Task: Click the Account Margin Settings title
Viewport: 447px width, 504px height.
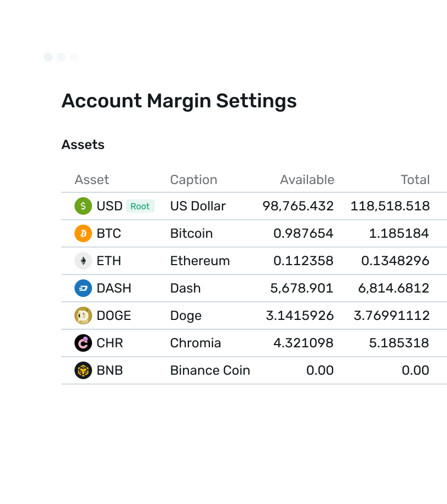Action: tap(179, 101)
